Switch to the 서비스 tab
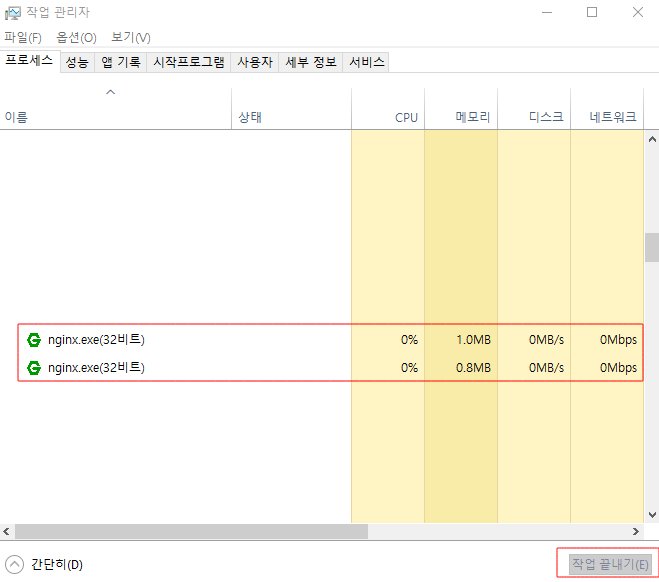 click(x=366, y=63)
